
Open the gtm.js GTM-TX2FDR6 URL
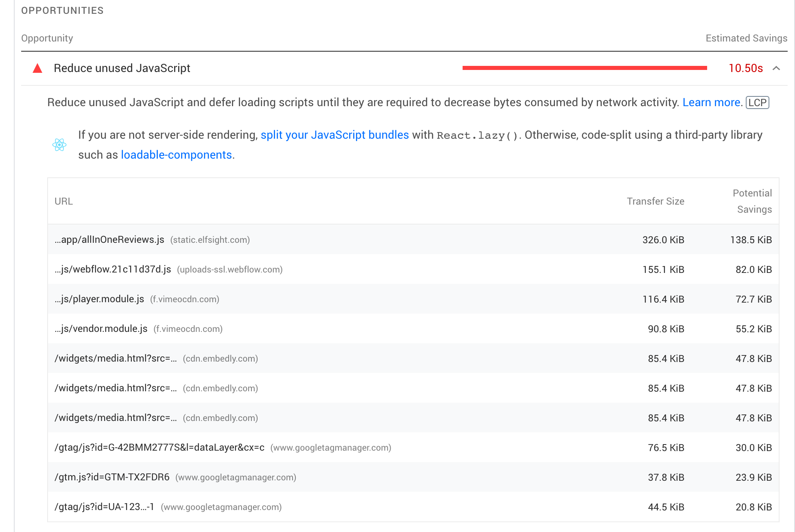click(112, 477)
